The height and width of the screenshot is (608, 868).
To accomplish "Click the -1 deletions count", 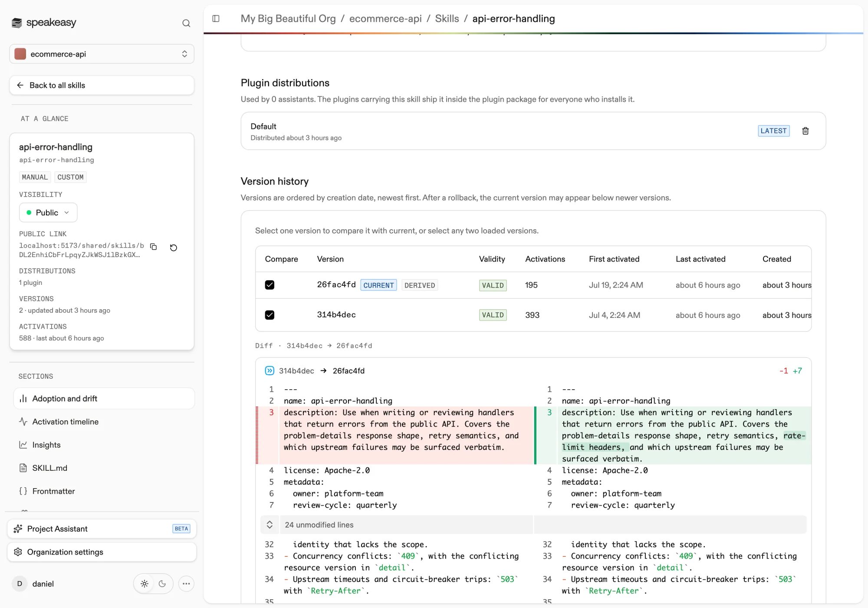I will [x=783, y=370].
